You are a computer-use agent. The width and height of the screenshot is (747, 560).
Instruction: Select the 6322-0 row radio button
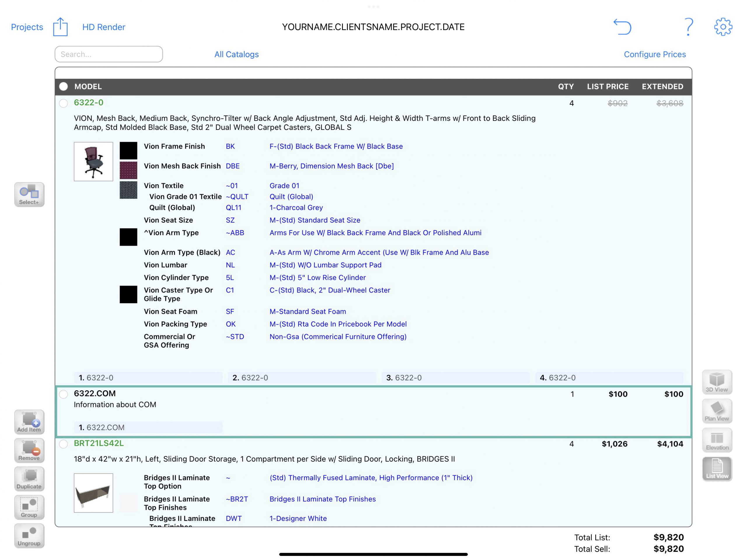coord(64,103)
